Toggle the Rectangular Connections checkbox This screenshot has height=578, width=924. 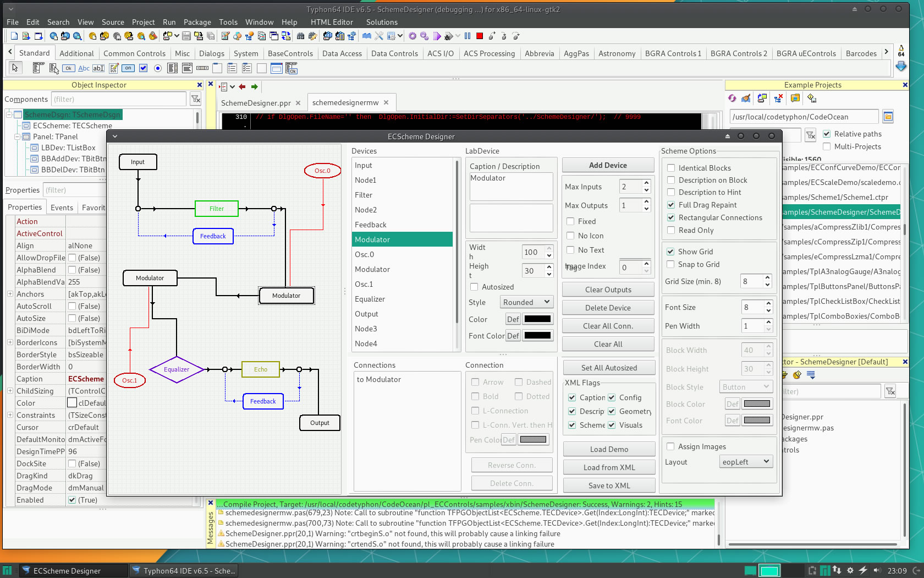click(671, 217)
